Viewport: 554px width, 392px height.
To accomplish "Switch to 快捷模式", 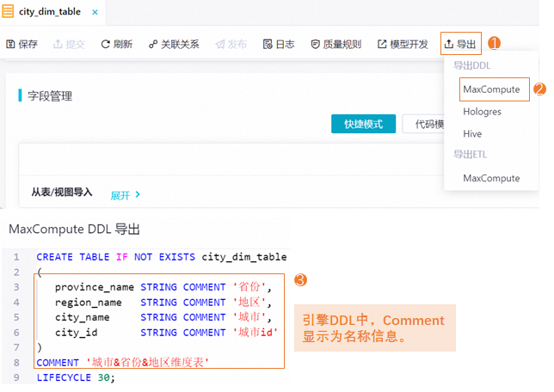I will (x=363, y=124).
